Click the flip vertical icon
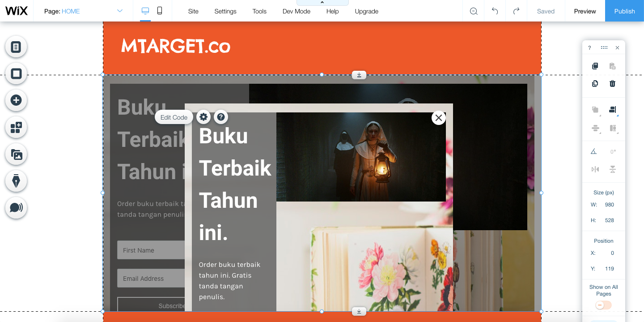This screenshot has width=644, height=322. tap(613, 169)
